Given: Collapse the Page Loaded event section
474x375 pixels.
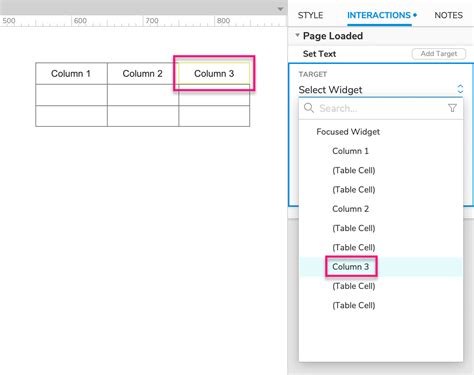Looking at the screenshot, I should pyautogui.click(x=297, y=35).
